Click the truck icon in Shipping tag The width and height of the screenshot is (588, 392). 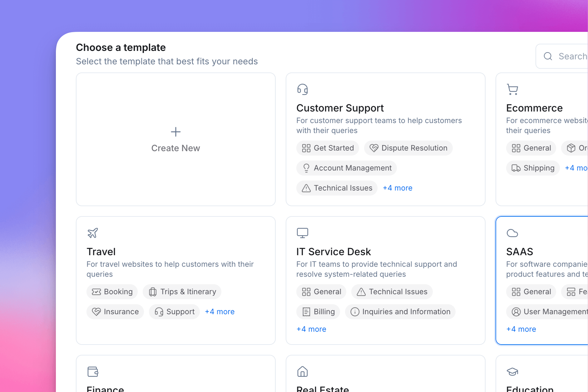click(516, 168)
